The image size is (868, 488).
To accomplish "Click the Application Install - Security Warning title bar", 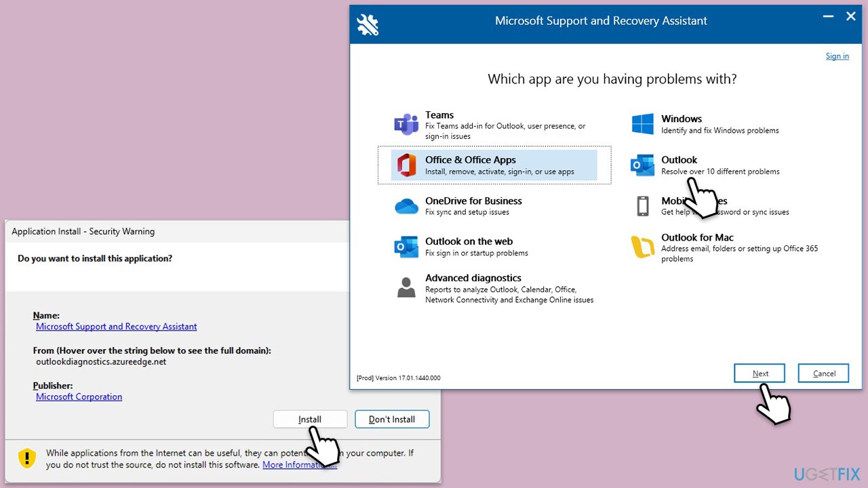I will 178,231.
